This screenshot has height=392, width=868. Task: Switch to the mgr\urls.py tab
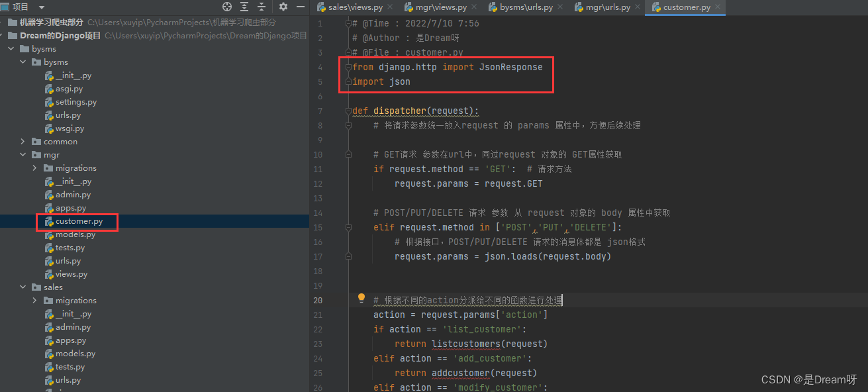[x=608, y=7]
